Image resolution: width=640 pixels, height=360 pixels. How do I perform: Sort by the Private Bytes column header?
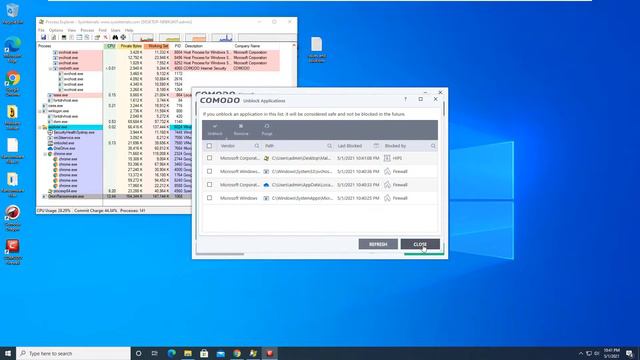pyautogui.click(x=131, y=46)
